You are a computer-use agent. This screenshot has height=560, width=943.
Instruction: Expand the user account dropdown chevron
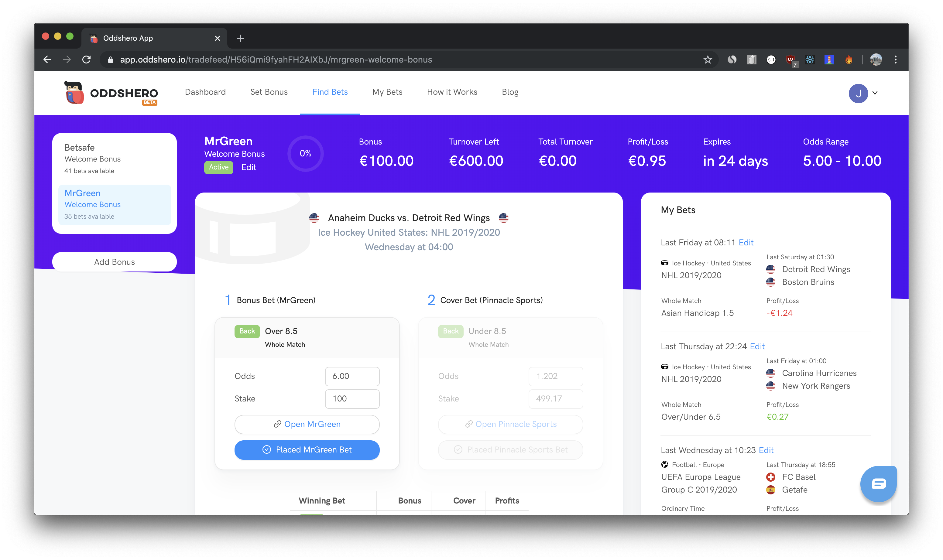point(875,93)
